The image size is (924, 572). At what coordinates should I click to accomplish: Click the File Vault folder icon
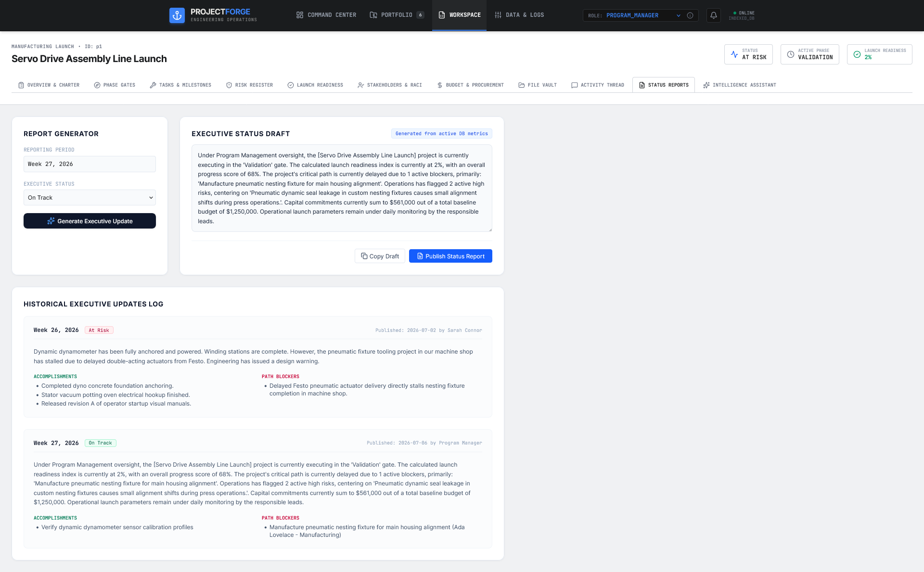(x=522, y=85)
